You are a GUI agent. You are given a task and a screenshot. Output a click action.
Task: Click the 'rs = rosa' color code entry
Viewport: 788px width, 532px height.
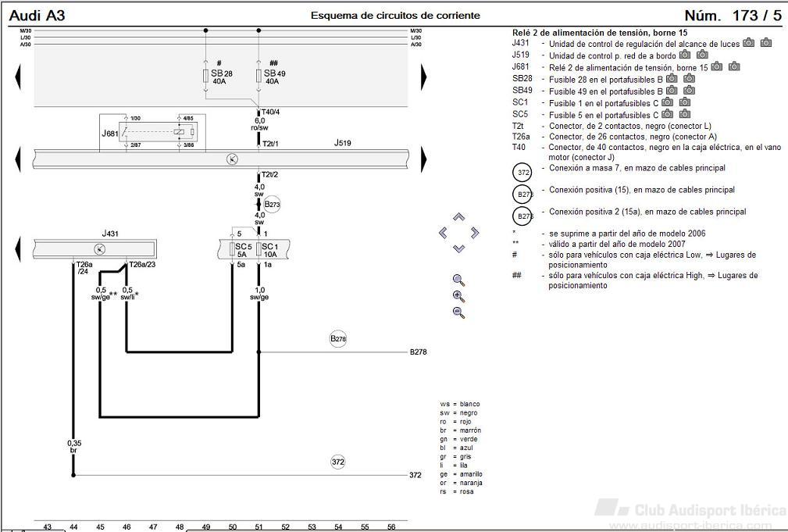coord(457,491)
